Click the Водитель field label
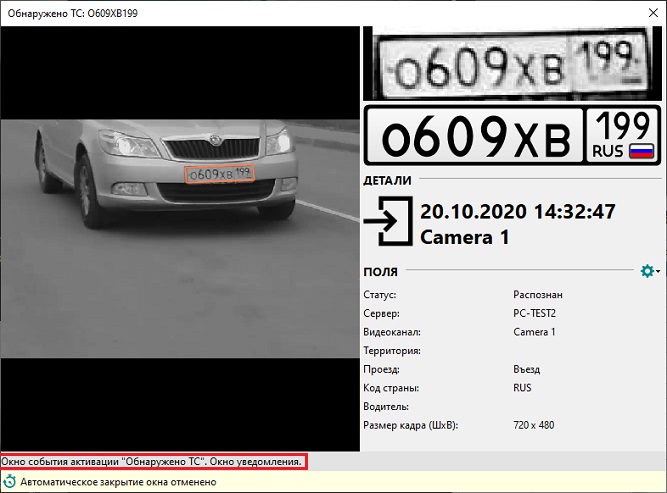Screen dimensions: 667x493 coord(386,407)
